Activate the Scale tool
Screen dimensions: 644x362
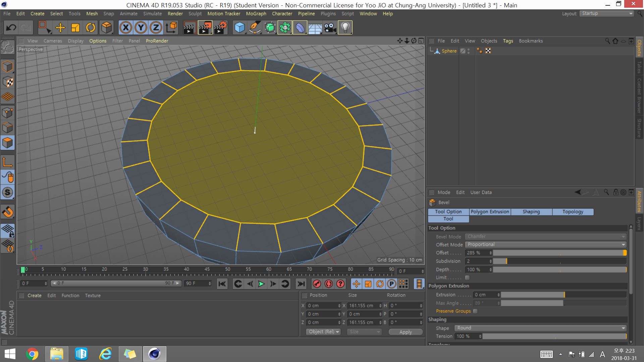(75, 28)
